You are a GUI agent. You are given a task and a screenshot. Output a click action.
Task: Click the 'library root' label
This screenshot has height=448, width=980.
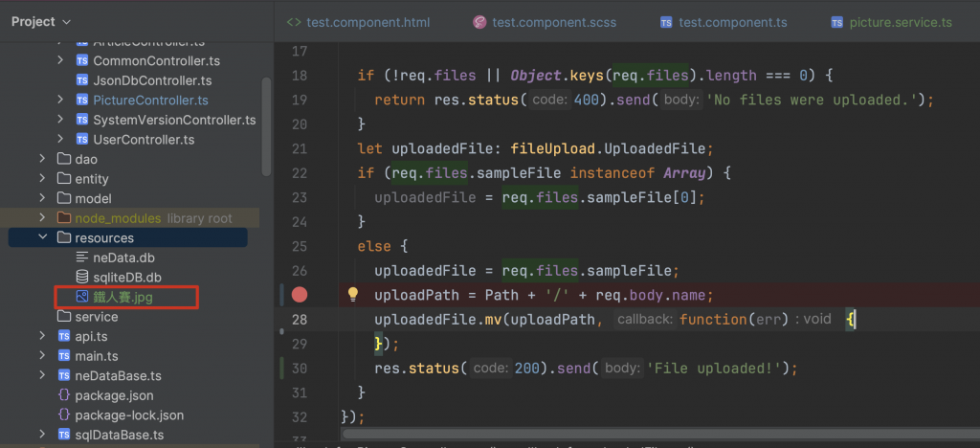click(x=199, y=218)
